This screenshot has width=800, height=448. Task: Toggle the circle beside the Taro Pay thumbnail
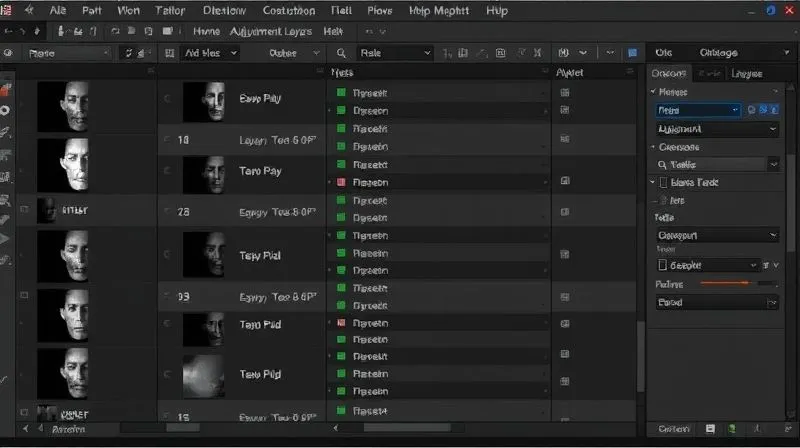click(167, 170)
